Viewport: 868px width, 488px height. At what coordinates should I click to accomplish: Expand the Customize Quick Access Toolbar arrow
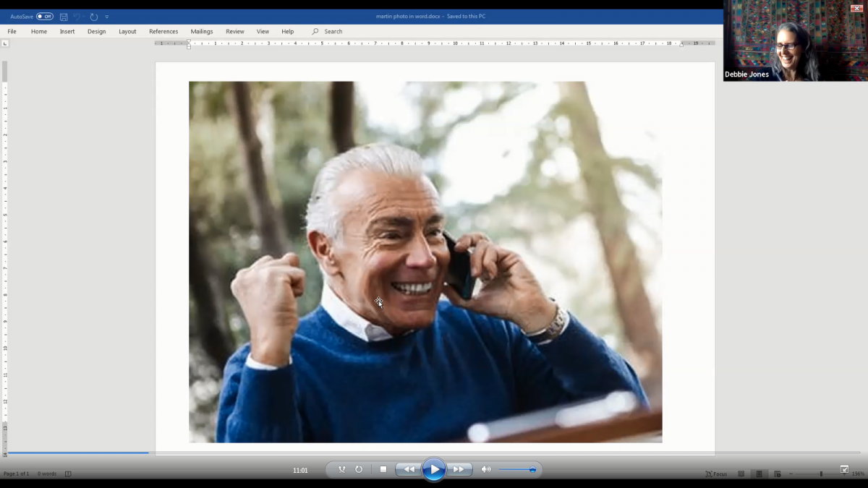pyautogui.click(x=107, y=17)
